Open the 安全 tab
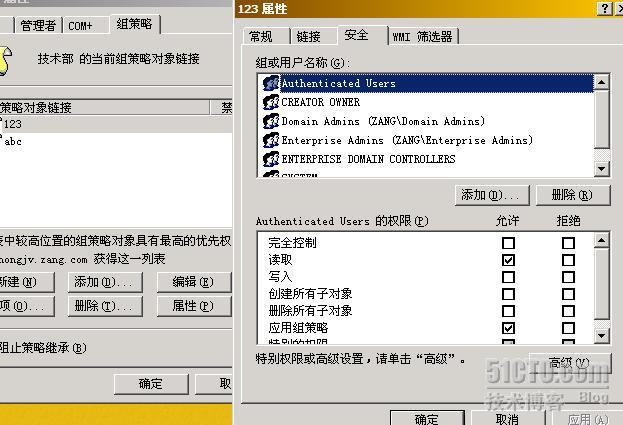This screenshot has height=425, width=623. (x=362, y=35)
